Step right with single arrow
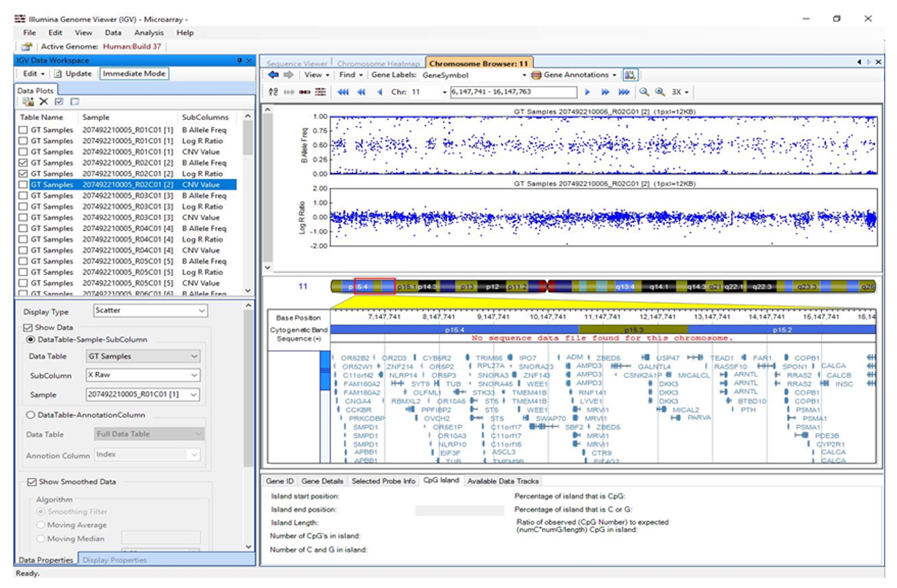 click(587, 92)
